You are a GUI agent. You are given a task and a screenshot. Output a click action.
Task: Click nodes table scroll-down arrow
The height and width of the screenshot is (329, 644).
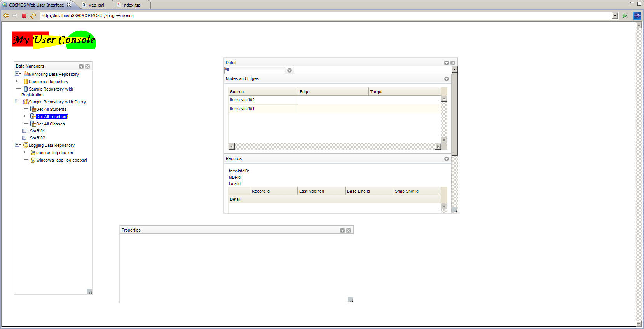(444, 140)
